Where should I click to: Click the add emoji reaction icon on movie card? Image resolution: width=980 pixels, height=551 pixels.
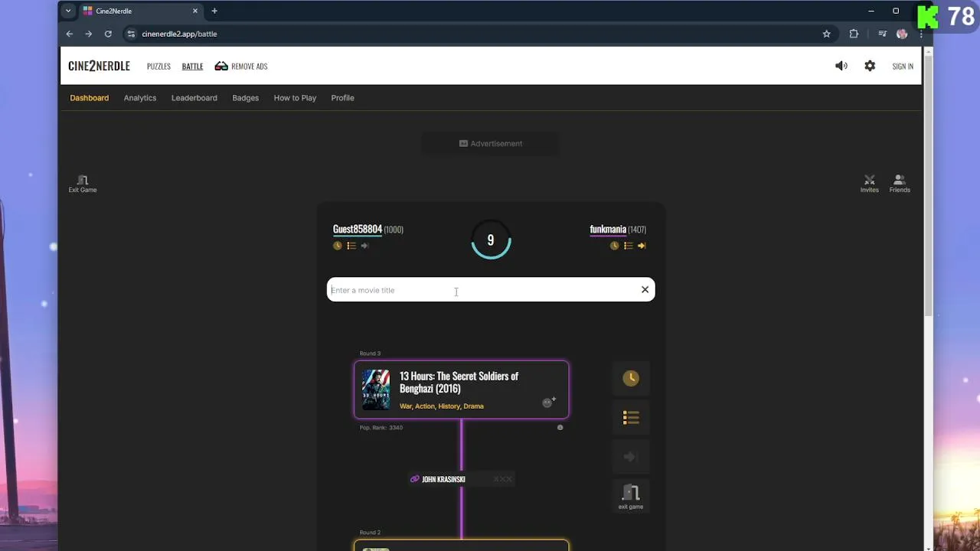point(549,402)
